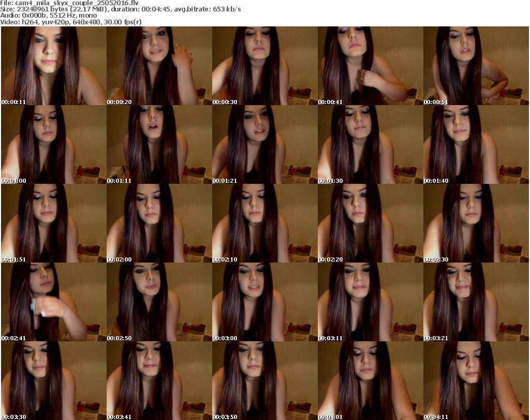Select the thumbnail frame at 00:00:30
This screenshot has height=420, width=530.
(264, 66)
